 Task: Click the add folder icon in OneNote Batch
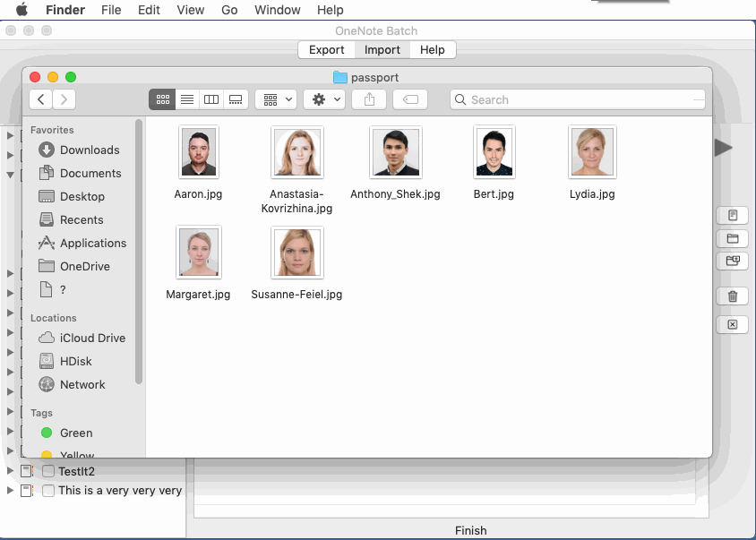click(733, 238)
